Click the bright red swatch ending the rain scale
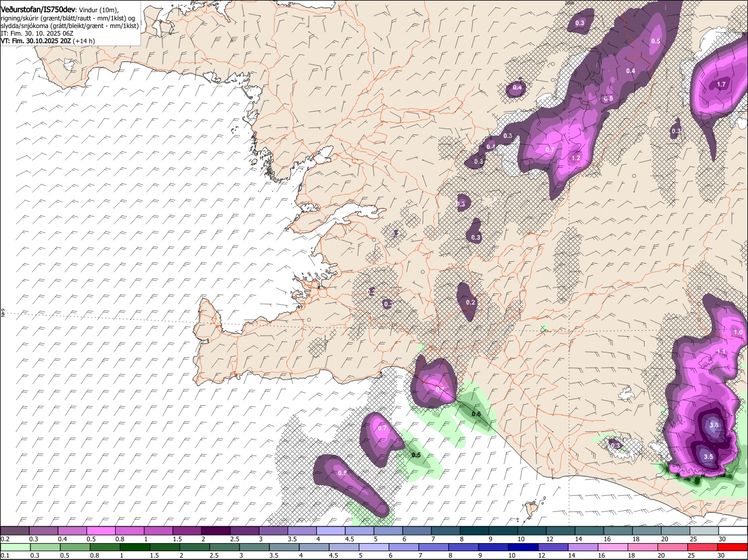Viewport: 748px width, 560px height. click(x=733, y=547)
